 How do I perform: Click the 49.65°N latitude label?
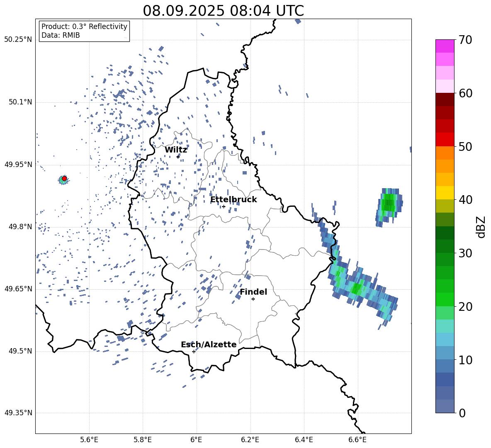click(x=18, y=288)
